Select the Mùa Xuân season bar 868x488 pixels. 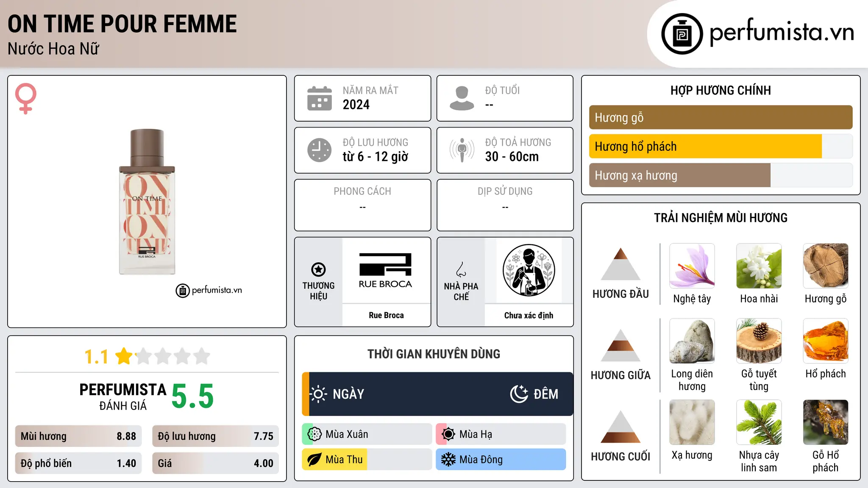point(367,434)
